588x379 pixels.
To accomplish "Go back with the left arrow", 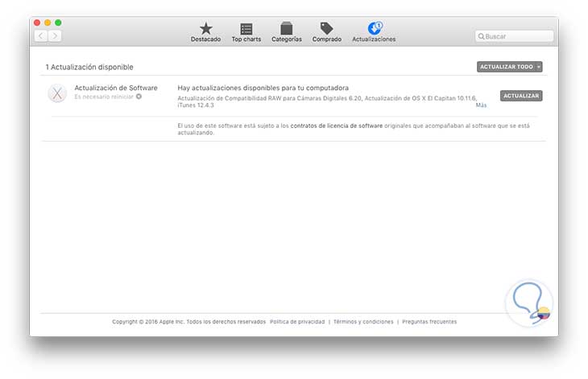I will pyautogui.click(x=41, y=36).
